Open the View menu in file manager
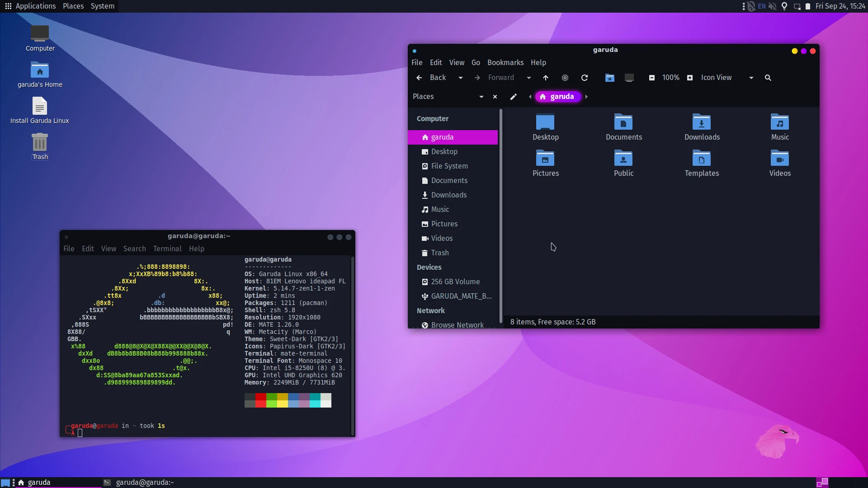 456,62
